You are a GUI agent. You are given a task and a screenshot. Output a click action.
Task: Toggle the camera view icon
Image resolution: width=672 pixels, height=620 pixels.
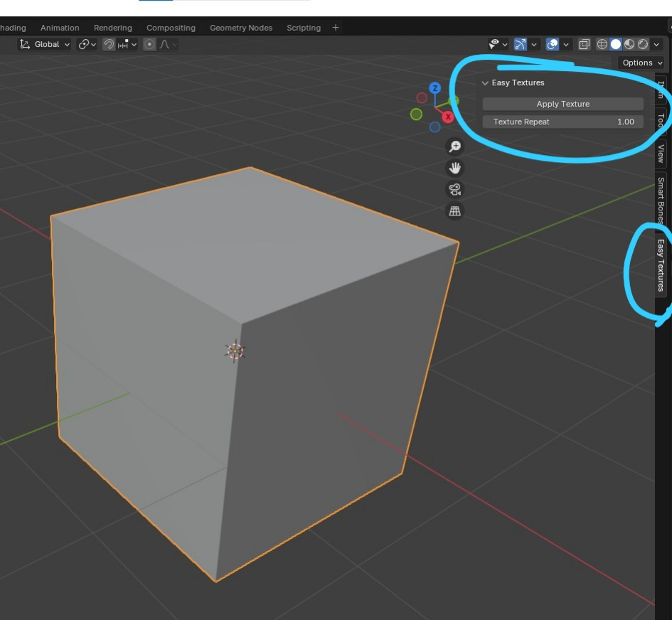pyautogui.click(x=454, y=189)
